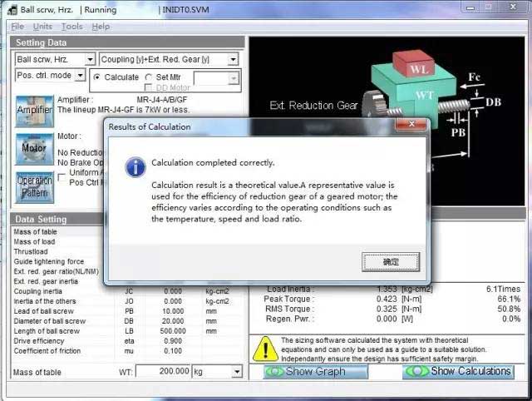Select the Calculate radio button
The height and width of the screenshot is (401, 532).
click(97, 77)
